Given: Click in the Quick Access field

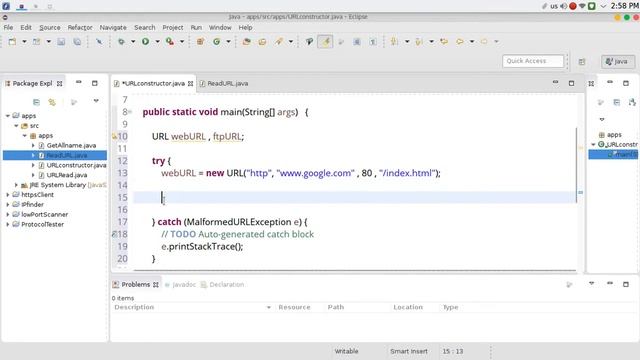Looking at the screenshot, I should 533,61.
